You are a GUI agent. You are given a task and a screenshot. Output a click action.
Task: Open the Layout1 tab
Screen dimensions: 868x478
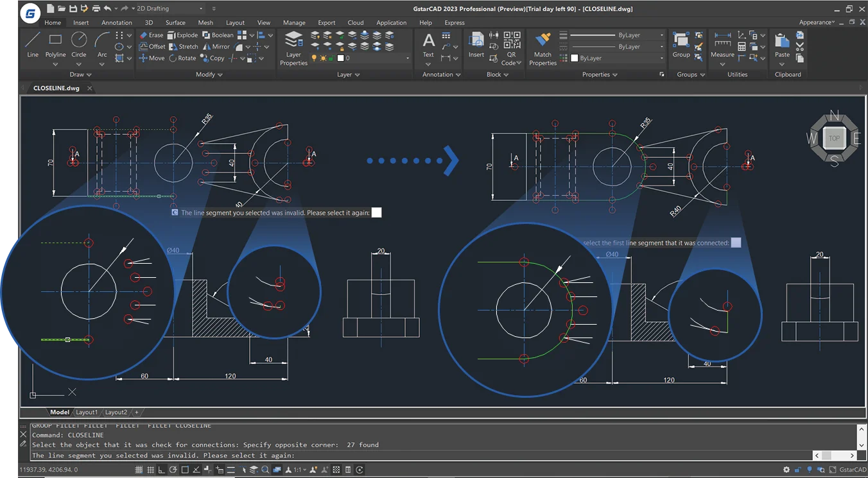87,412
